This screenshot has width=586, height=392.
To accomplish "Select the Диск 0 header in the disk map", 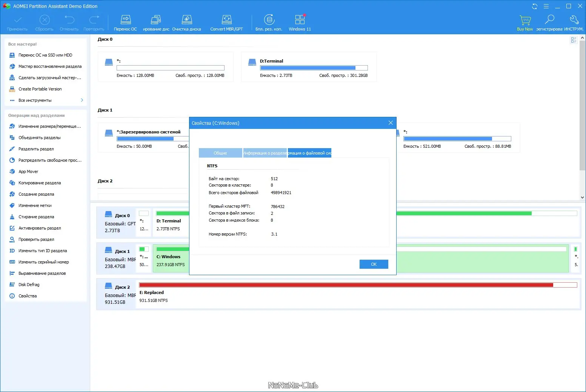I will click(116, 223).
